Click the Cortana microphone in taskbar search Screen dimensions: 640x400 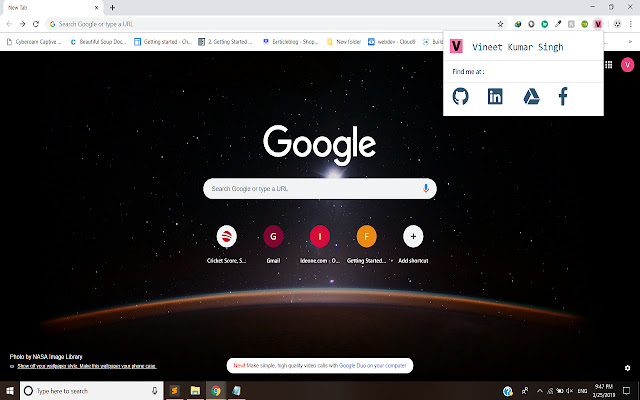pyautogui.click(x=154, y=391)
